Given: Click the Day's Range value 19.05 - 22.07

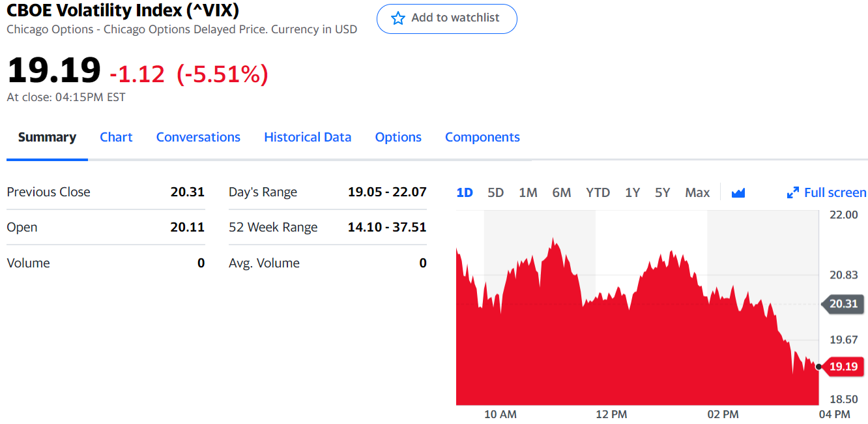Looking at the screenshot, I should pos(387,192).
